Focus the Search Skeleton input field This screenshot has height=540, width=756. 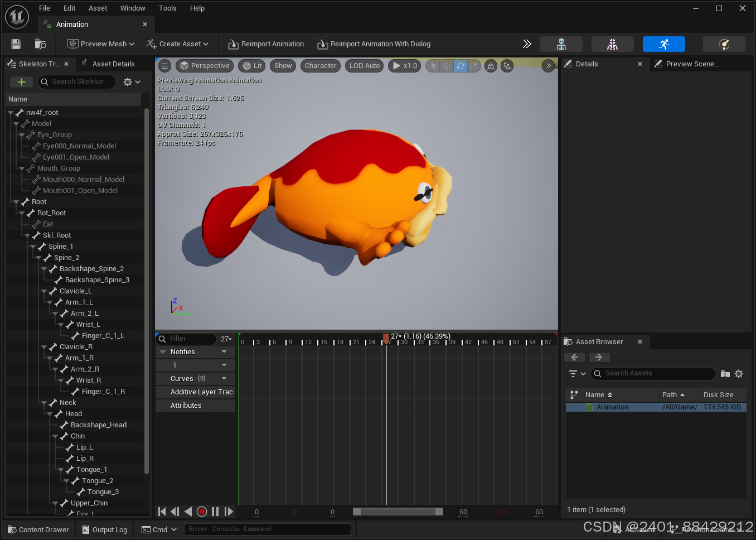pos(77,82)
